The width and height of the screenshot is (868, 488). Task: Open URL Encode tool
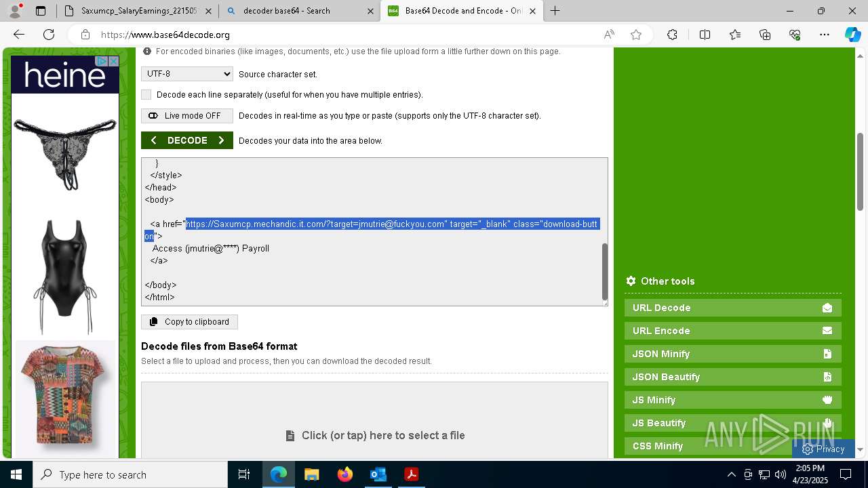coord(733,331)
